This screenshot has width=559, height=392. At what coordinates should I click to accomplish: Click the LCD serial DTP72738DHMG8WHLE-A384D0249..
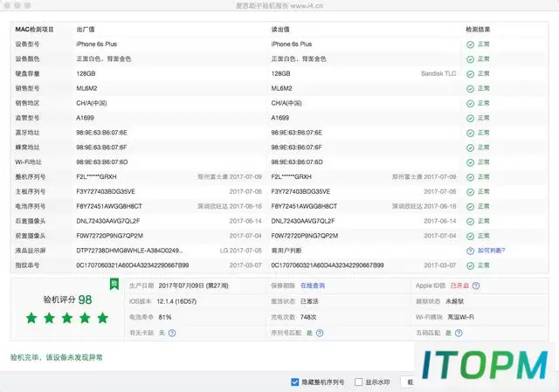[129, 251]
